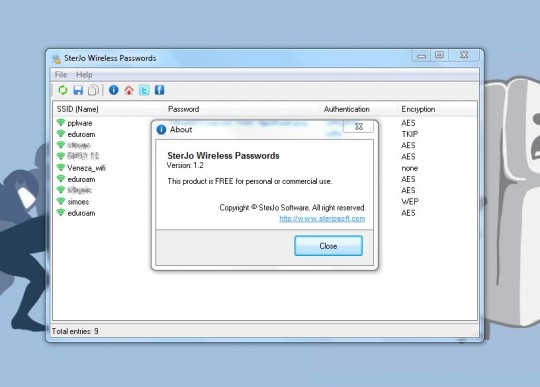The width and height of the screenshot is (540, 387).
Task: Sort by SSID (Name) column header
Action: [x=108, y=109]
